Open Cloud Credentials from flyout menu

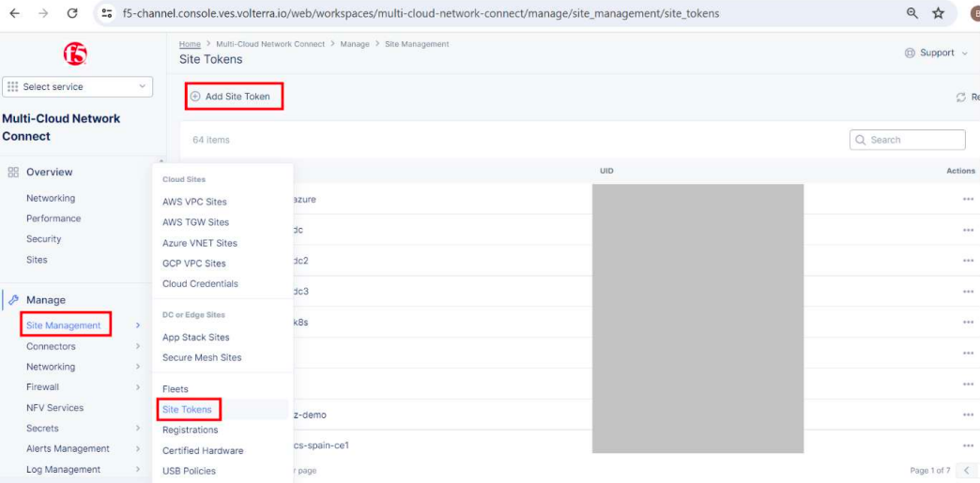coord(200,283)
